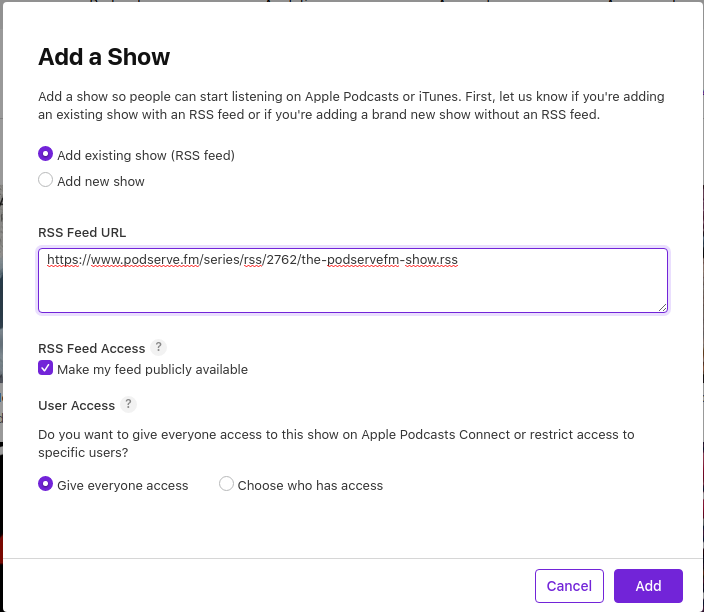The width and height of the screenshot is (704, 612).
Task: Click the 'Choose who has access' label text
Action: click(x=310, y=485)
